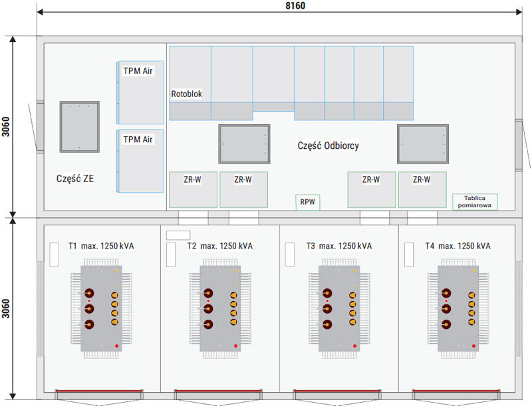Select the upper TPM Air cabinet
The height and width of the screenshot is (410, 532).
click(141, 92)
